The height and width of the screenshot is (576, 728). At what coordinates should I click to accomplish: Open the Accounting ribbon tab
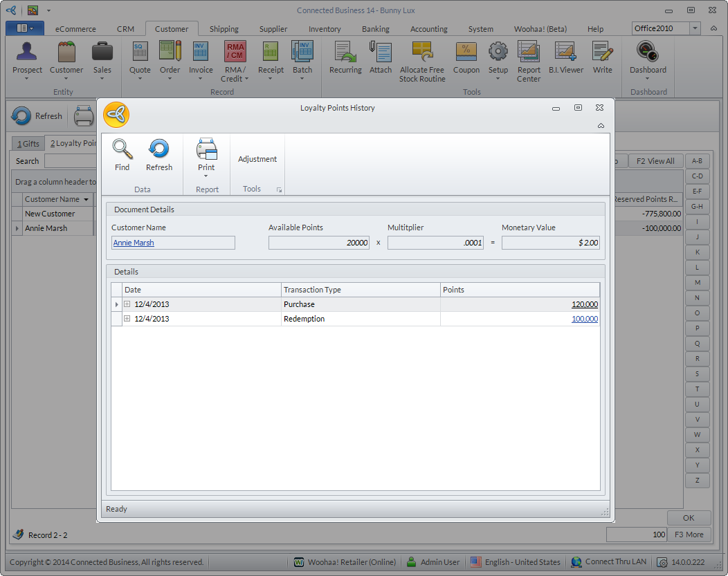(x=429, y=29)
